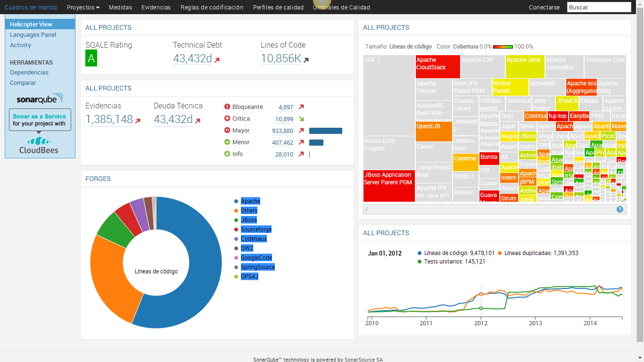Open Evidencias in top navigation
The height and width of the screenshot is (362, 644).
[x=156, y=8]
